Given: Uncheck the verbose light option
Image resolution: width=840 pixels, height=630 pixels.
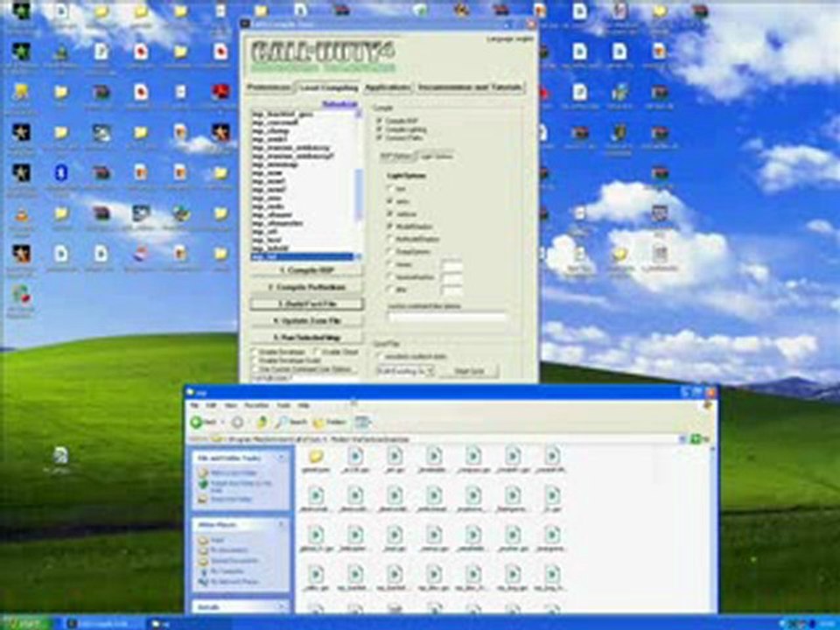Looking at the screenshot, I should click(389, 213).
